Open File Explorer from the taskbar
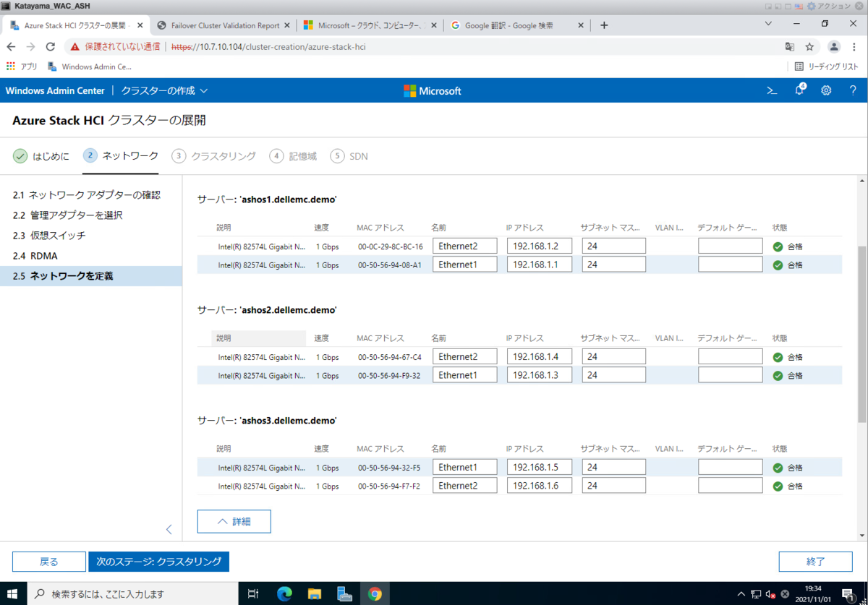The height and width of the screenshot is (605, 868). [x=315, y=594]
